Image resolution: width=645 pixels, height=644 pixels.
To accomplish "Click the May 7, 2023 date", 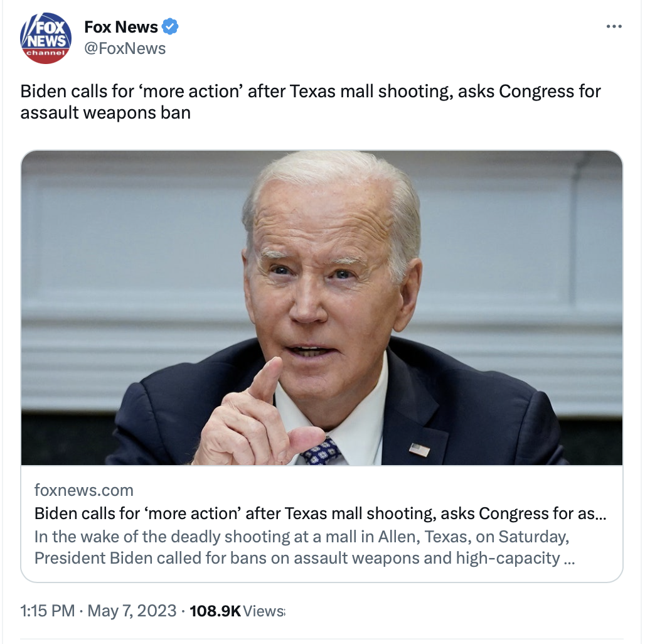I will click(132, 611).
